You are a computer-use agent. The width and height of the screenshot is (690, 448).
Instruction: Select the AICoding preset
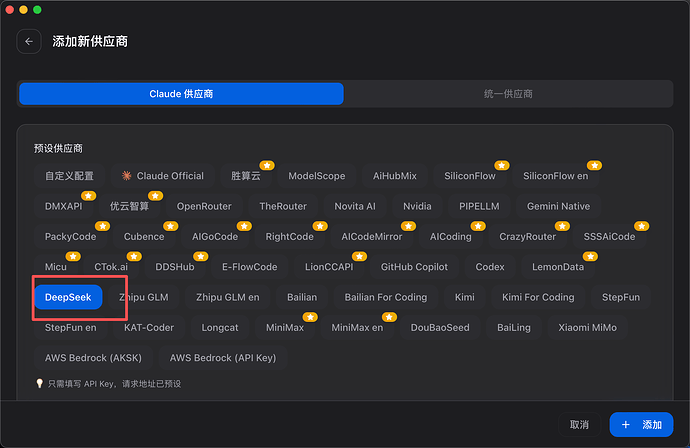click(x=451, y=237)
